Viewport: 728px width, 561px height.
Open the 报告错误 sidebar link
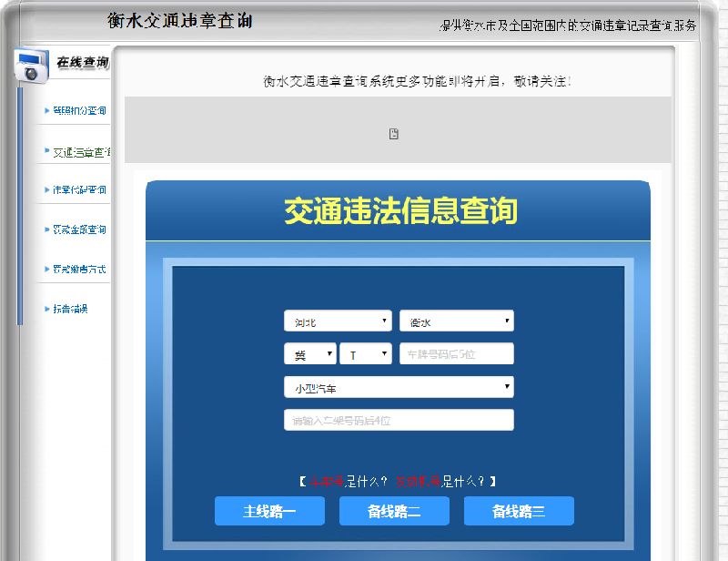click(70, 309)
